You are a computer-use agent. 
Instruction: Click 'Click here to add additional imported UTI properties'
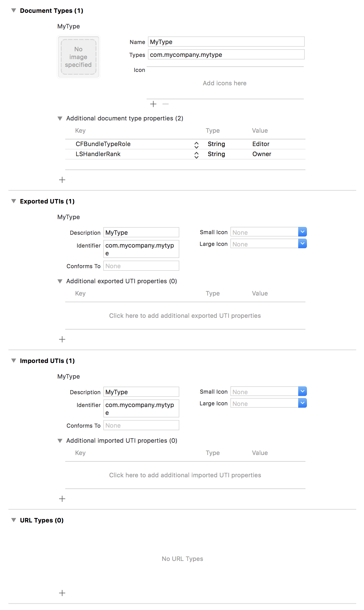click(185, 475)
